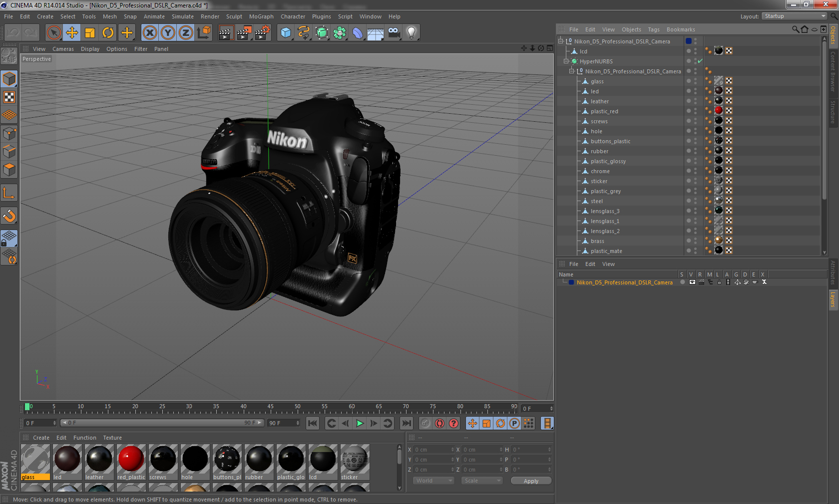Activate the Scale tool
This screenshot has width=839, height=504.
tap(90, 33)
